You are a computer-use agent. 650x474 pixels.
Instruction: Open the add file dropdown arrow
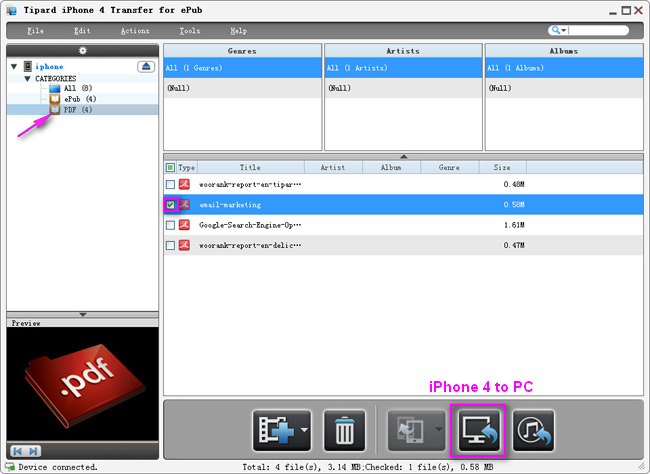(305, 430)
